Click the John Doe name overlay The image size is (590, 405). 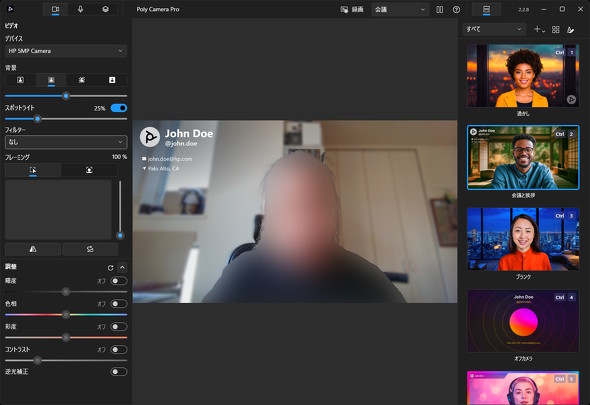189,134
